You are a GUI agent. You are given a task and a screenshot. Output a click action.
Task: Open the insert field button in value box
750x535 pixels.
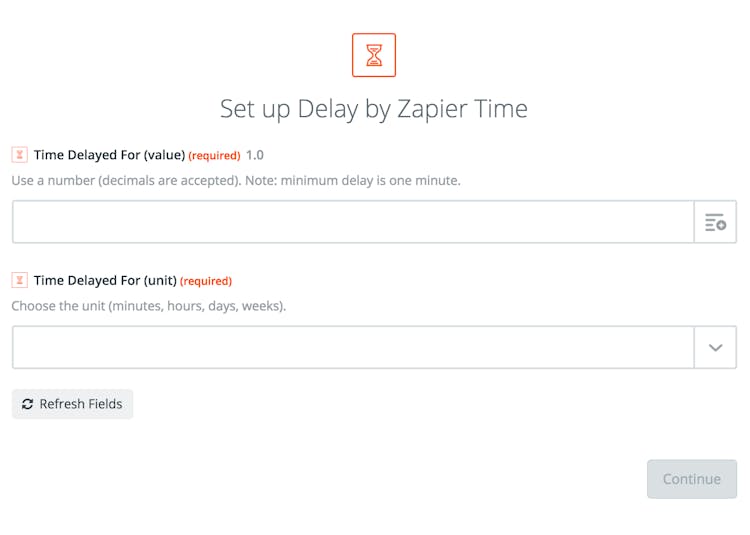tap(715, 222)
